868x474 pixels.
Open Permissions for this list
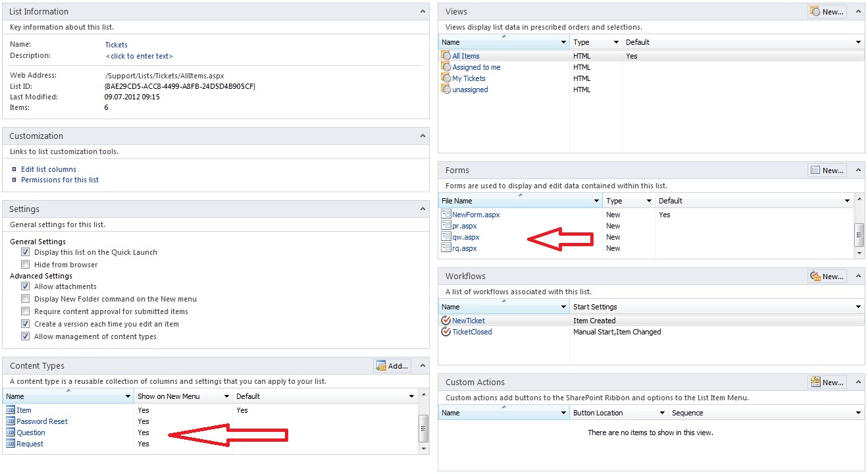(60, 179)
